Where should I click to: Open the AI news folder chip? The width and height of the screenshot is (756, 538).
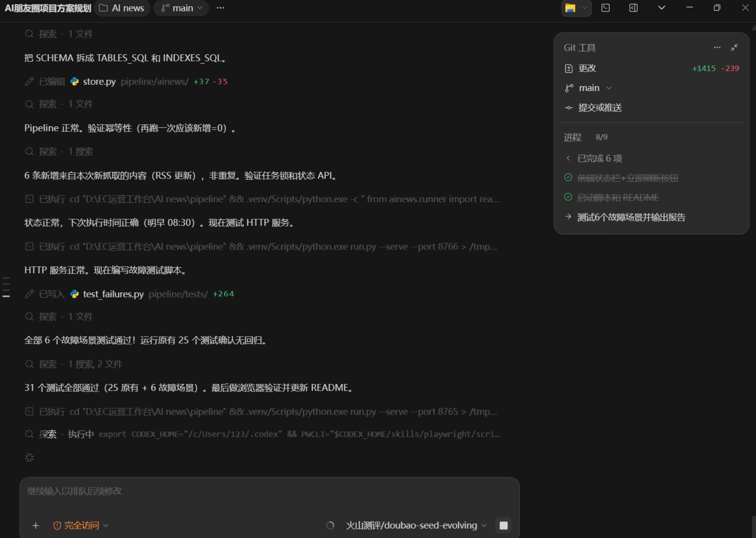122,8
